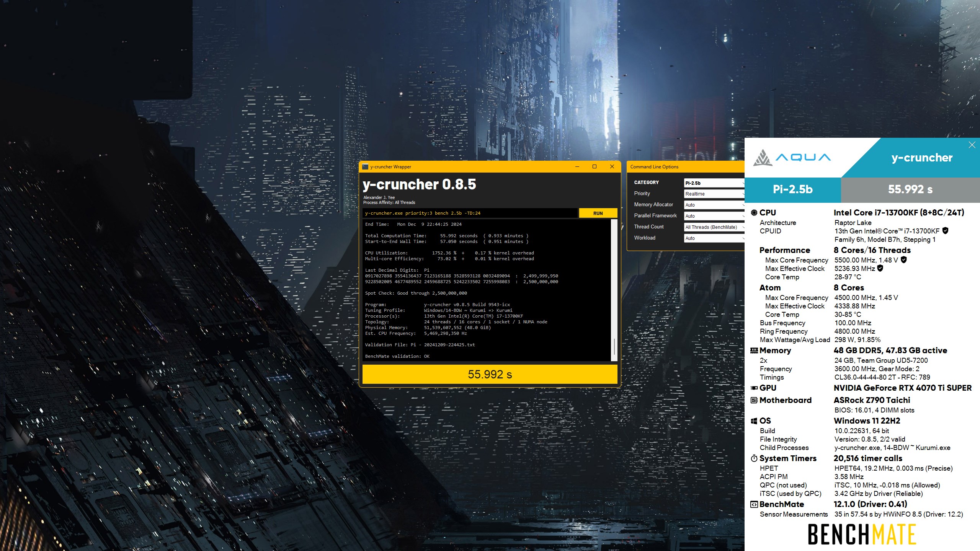Open the Memory Allocator dropdown
The height and width of the screenshot is (551, 980).
pos(714,205)
